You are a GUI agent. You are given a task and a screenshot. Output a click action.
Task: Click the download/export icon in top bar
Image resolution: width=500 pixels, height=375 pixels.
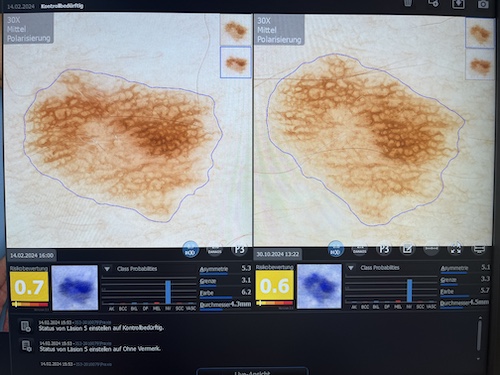click(458, 4)
